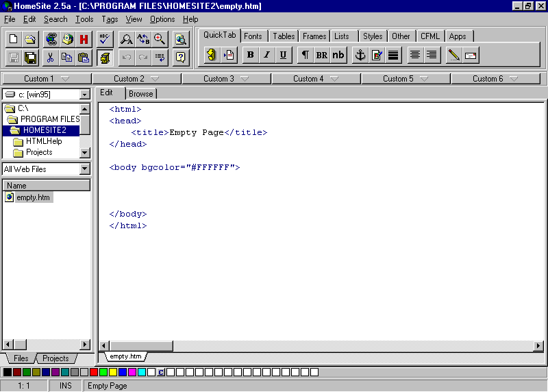Click the blue question mark help icon
Image resolution: width=548 pixels, height=392 pixels.
click(181, 58)
